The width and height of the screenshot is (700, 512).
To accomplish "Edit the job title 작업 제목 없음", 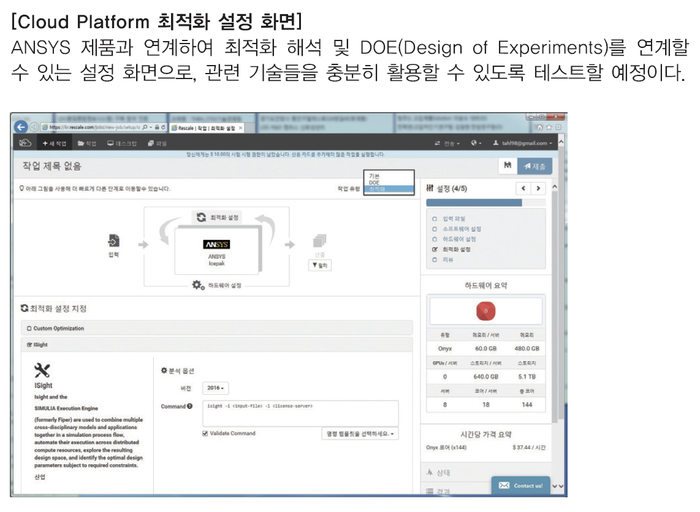I will [x=52, y=166].
